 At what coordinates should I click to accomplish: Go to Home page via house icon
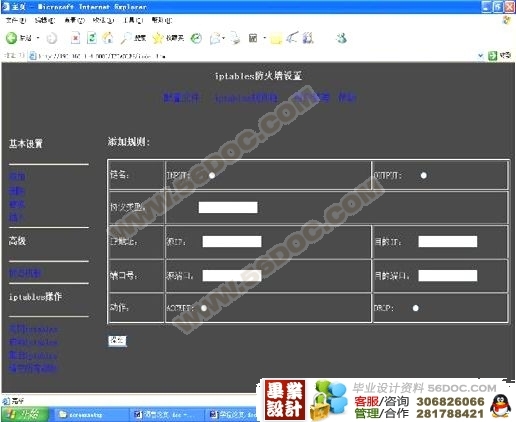coord(108,38)
